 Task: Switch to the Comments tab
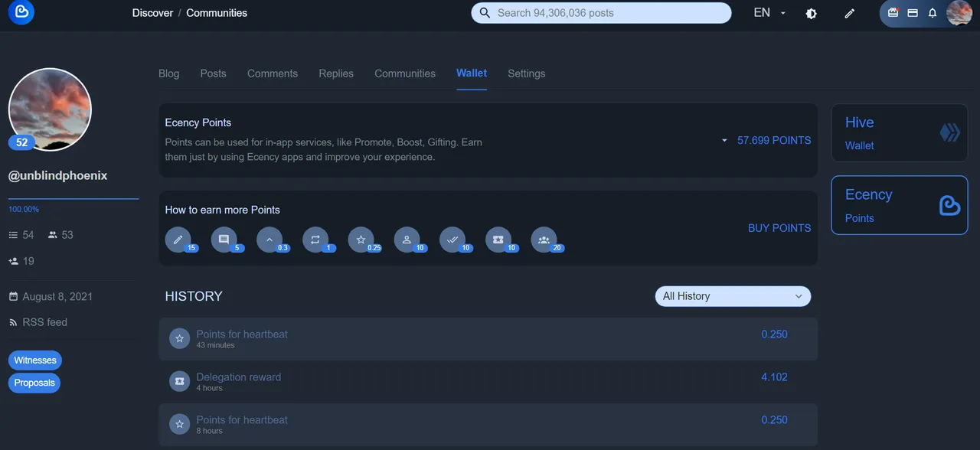tap(272, 73)
